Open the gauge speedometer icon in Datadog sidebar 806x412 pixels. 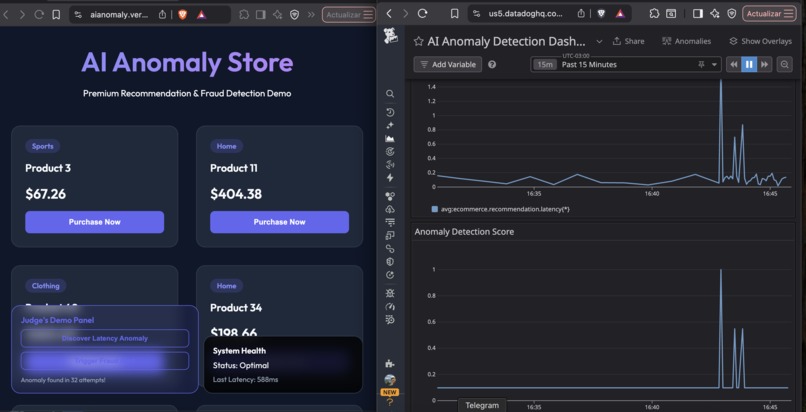(390, 307)
